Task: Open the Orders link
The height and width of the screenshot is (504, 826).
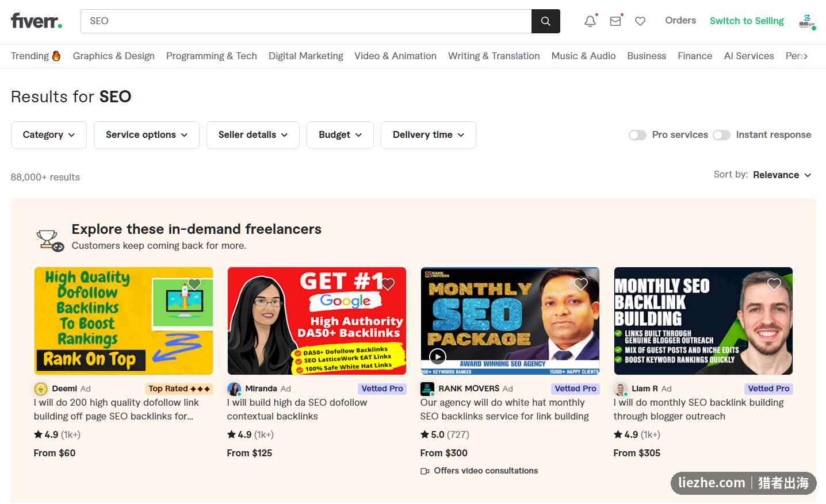Action: coord(680,20)
